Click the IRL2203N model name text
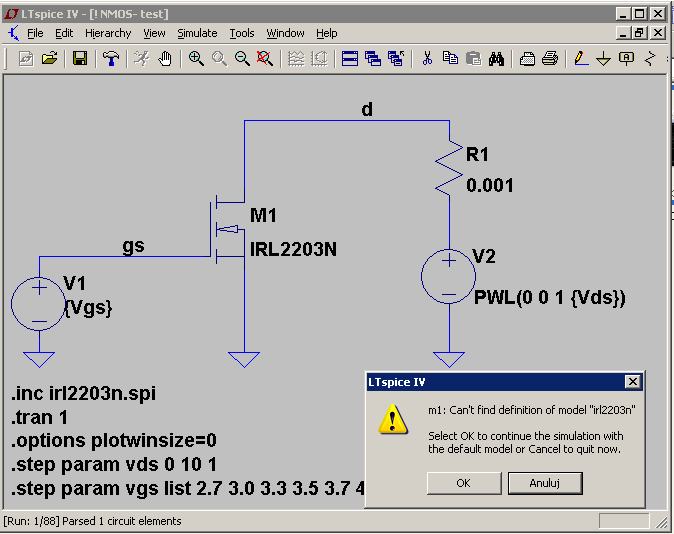The image size is (674, 534). click(x=294, y=249)
